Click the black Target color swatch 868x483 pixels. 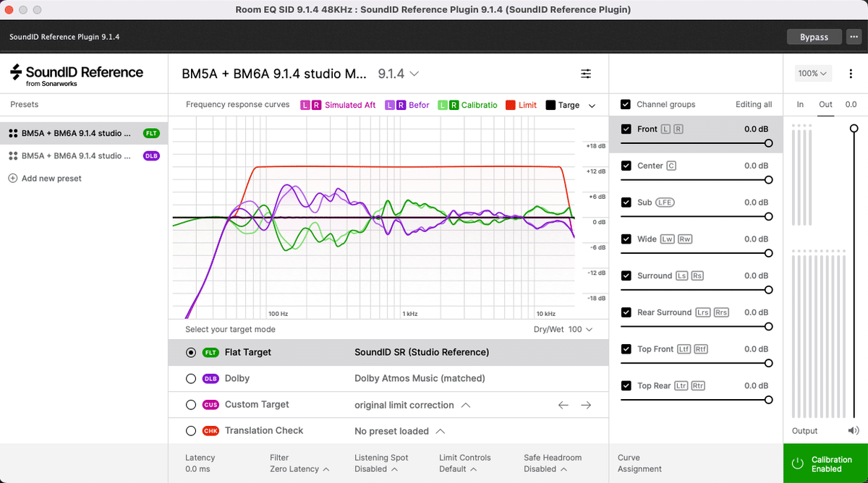tap(550, 105)
